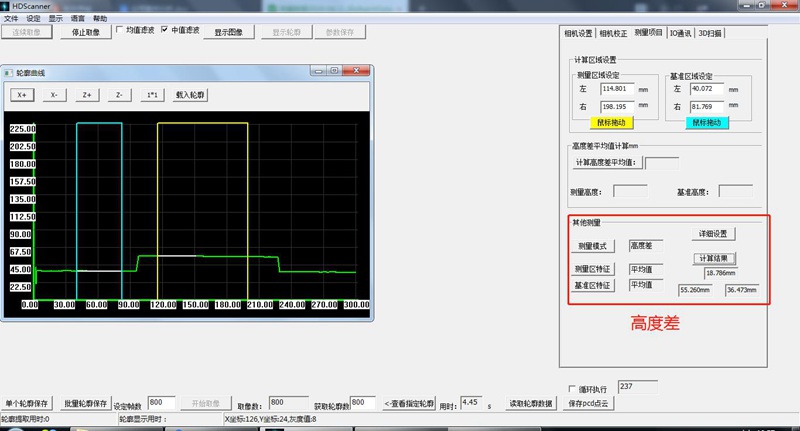Image resolution: width=800 pixels, height=431 pixels.
Task: Open the 测量模式 selector button
Action: coord(593,246)
